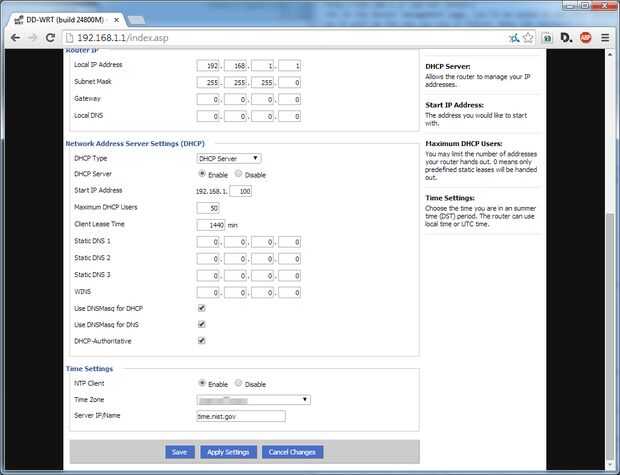Toggle Use DNSMasq for DHCP checkbox

(202, 308)
